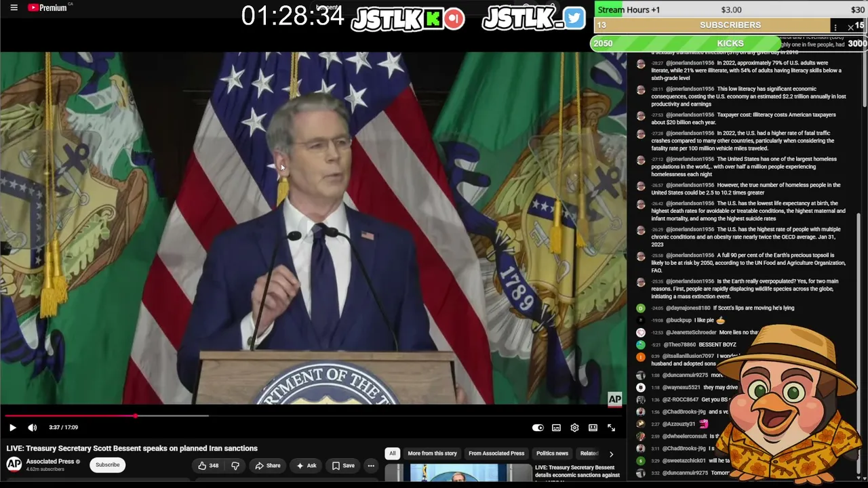Share this video
Screen dimensions: 868x488
(267, 466)
